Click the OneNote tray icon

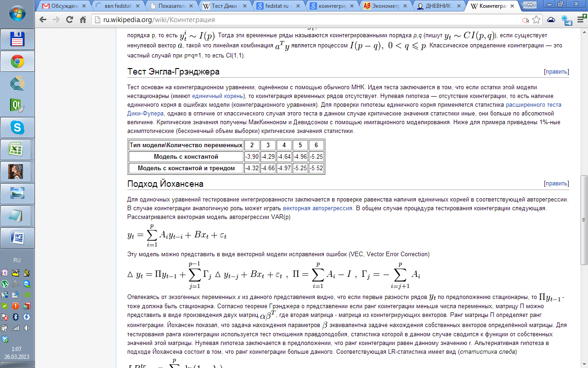(5, 272)
